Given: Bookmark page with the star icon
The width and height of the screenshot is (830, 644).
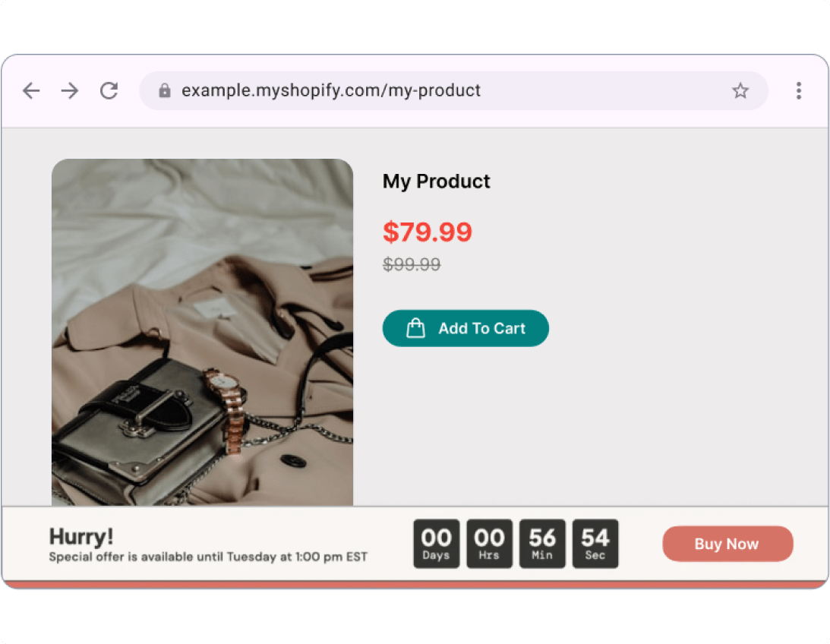Looking at the screenshot, I should pos(740,91).
